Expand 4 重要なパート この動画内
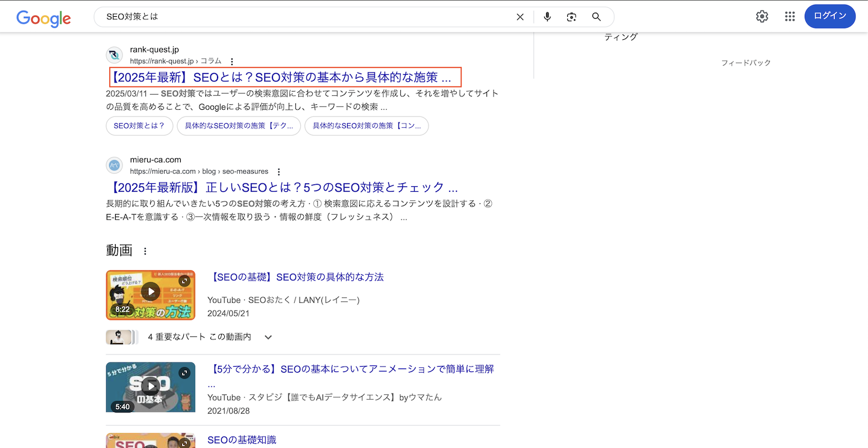Screen dimensions: 868x448 pos(268,337)
